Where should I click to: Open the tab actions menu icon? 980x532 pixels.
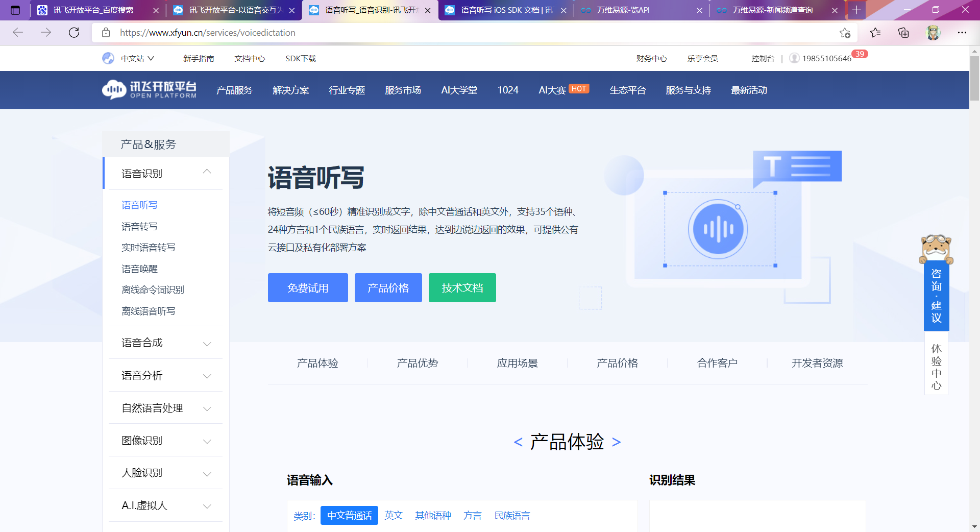point(15,10)
